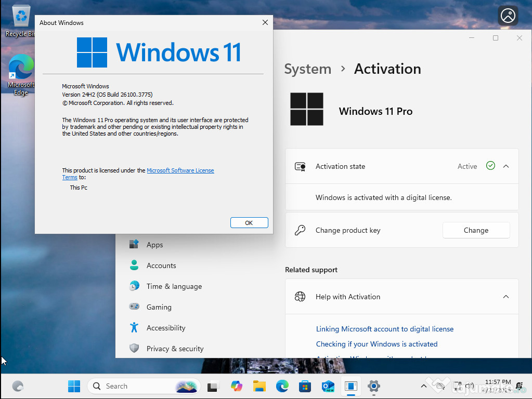This screenshot has height=399, width=532.
Task: Click the "Related support" heading
Action: tap(311, 270)
